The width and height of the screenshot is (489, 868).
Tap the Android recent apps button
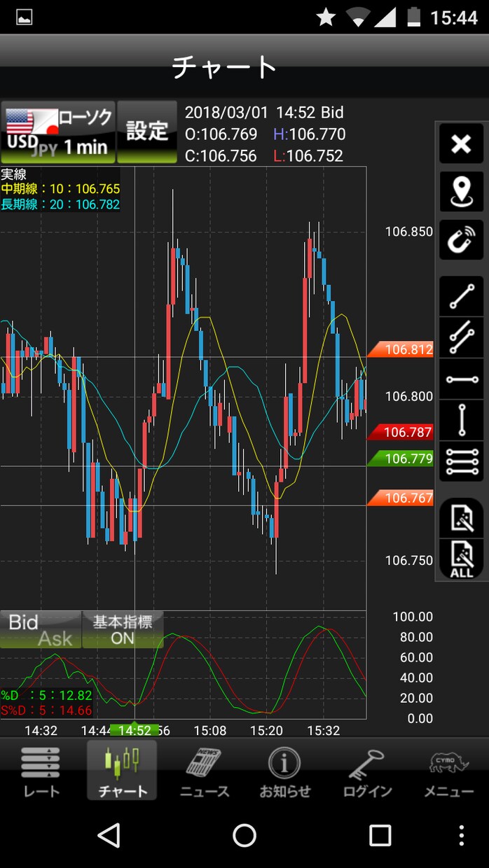click(x=380, y=835)
